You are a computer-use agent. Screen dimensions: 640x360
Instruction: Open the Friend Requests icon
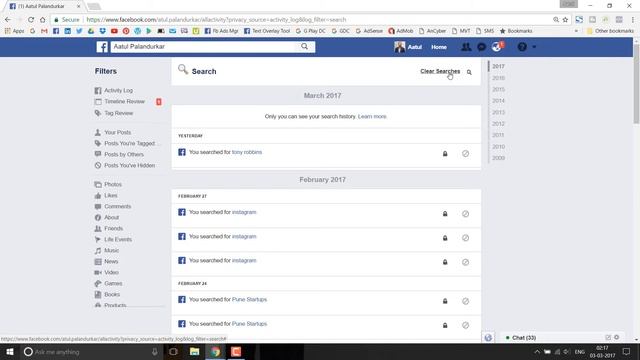[x=466, y=47]
